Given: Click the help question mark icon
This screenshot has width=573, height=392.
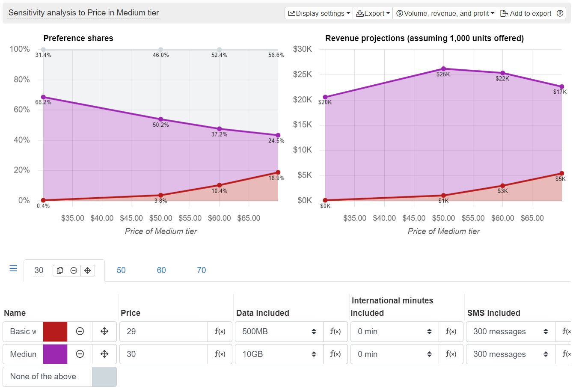Looking at the screenshot, I should click(x=560, y=13).
